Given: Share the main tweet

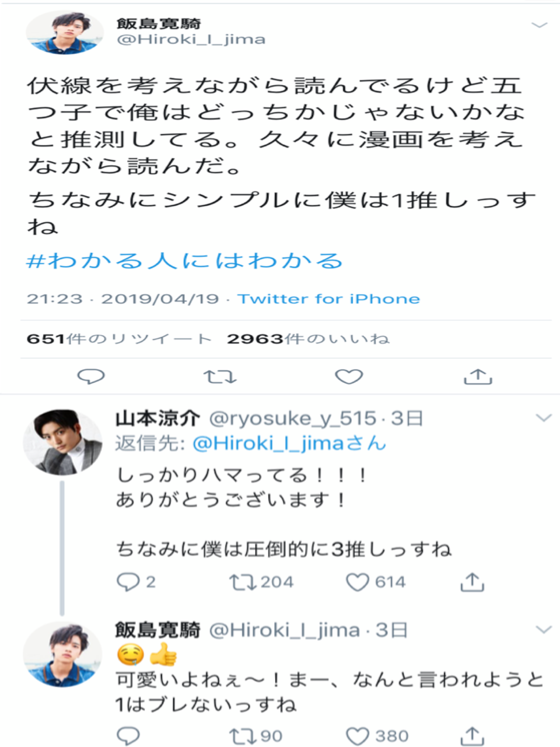Looking at the screenshot, I should tap(478, 376).
